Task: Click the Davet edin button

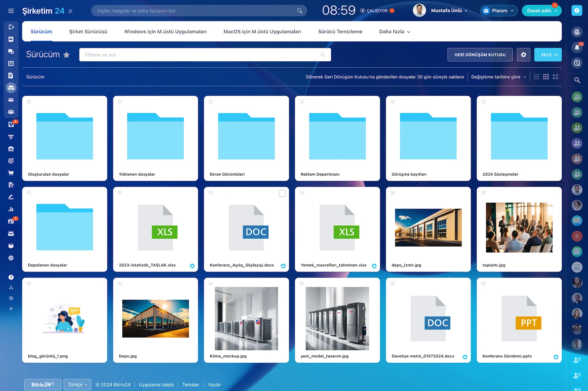Action: (x=539, y=10)
